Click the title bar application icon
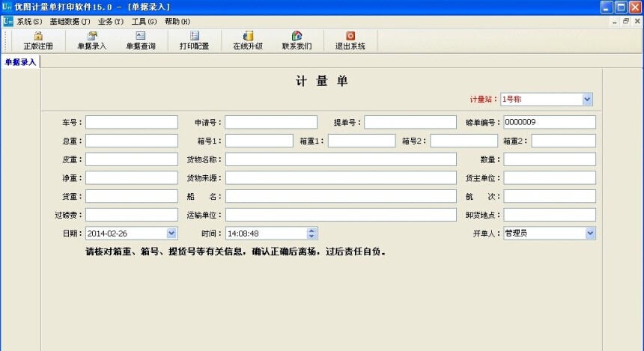Screen dimensions: 644x351 [x=7, y=7]
